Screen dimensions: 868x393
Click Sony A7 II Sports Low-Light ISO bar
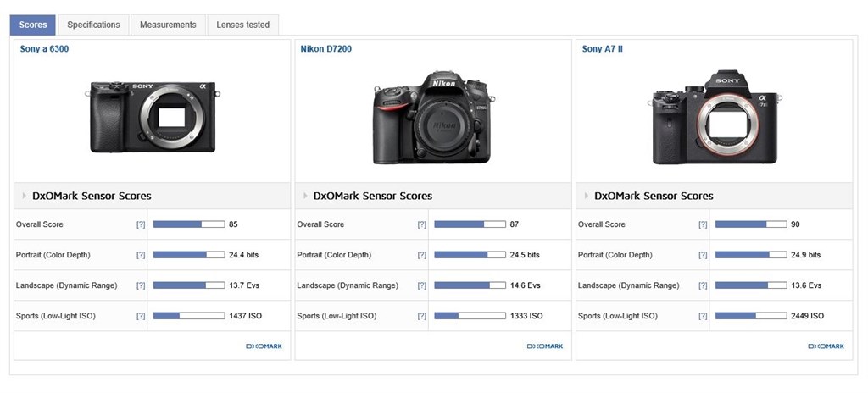[751, 316]
